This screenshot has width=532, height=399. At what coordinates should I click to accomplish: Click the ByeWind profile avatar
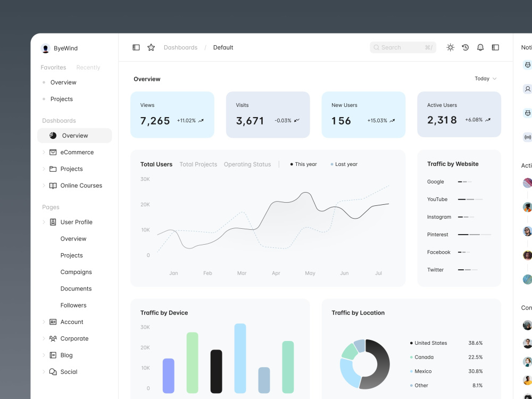coord(45,48)
